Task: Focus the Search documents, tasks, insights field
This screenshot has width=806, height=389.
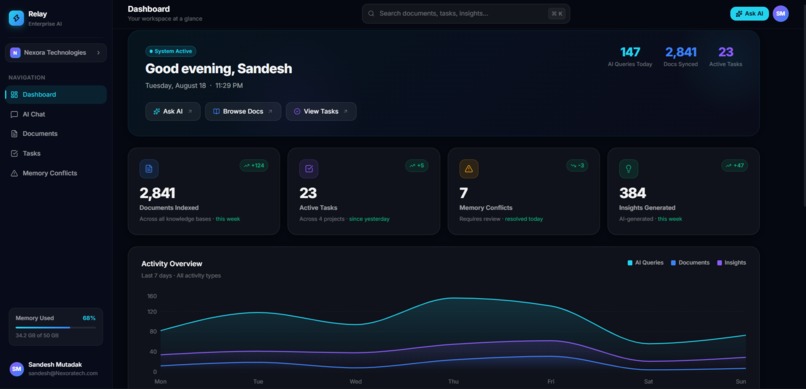Action: pyautogui.click(x=466, y=14)
